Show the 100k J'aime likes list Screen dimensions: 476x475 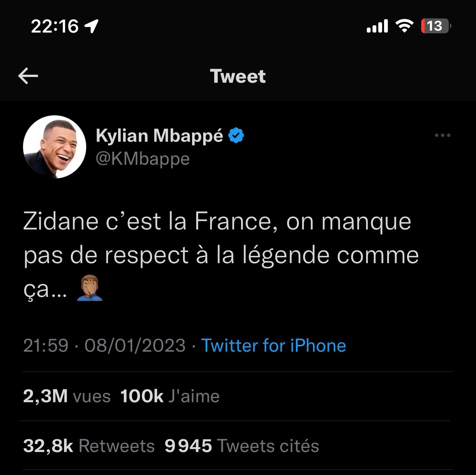point(170,396)
